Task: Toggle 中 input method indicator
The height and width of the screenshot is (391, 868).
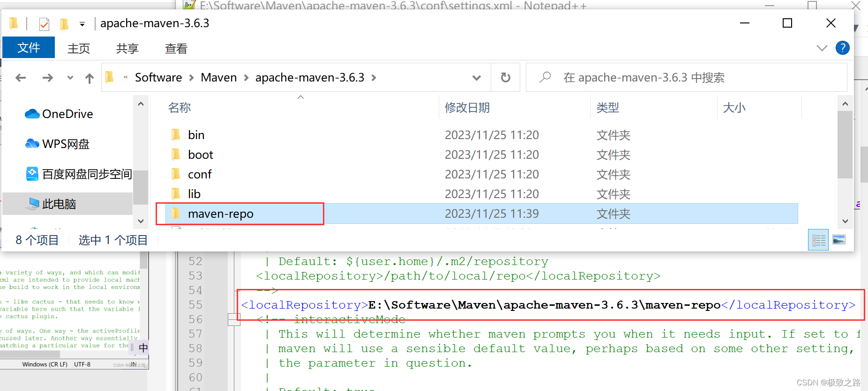Action: (x=143, y=347)
